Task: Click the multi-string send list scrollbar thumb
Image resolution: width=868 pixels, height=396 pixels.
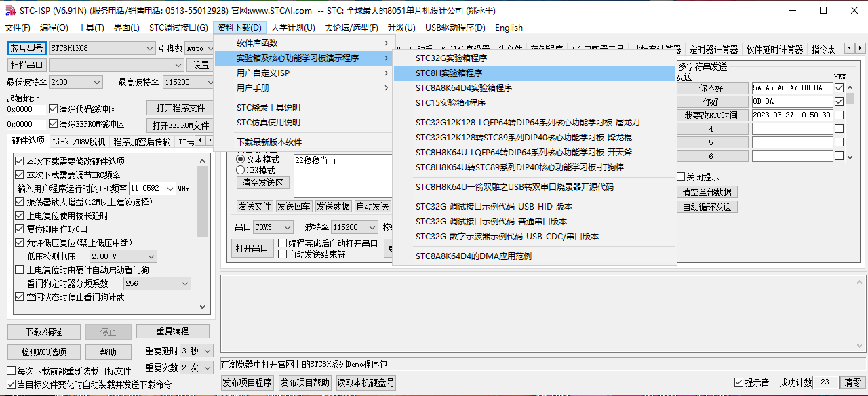Action: (x=850, y=99)
